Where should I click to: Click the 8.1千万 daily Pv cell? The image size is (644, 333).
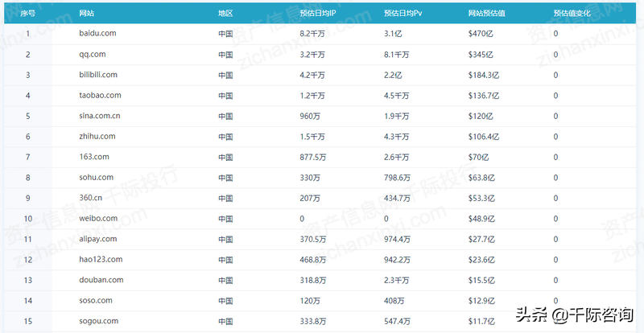(396, 55)
